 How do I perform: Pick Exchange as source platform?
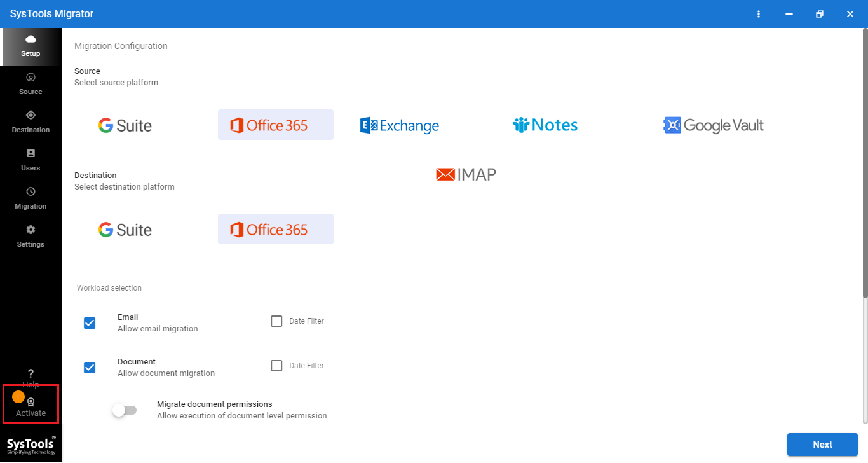pos(400,125)
